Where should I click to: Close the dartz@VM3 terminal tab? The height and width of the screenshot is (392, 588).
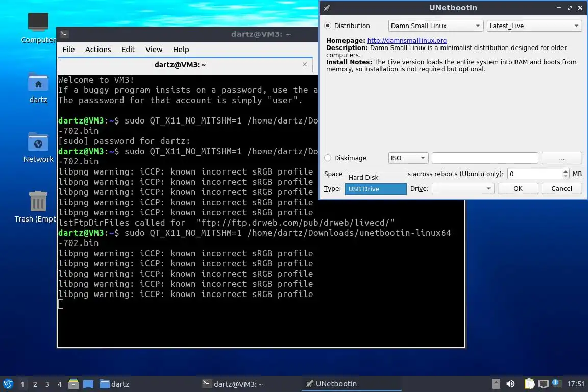coord(305,64)
